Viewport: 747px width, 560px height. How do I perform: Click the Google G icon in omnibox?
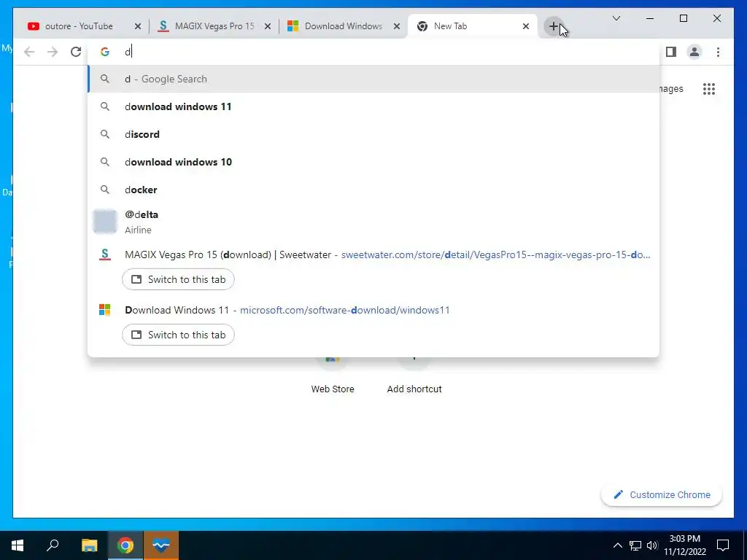[105, 52]
